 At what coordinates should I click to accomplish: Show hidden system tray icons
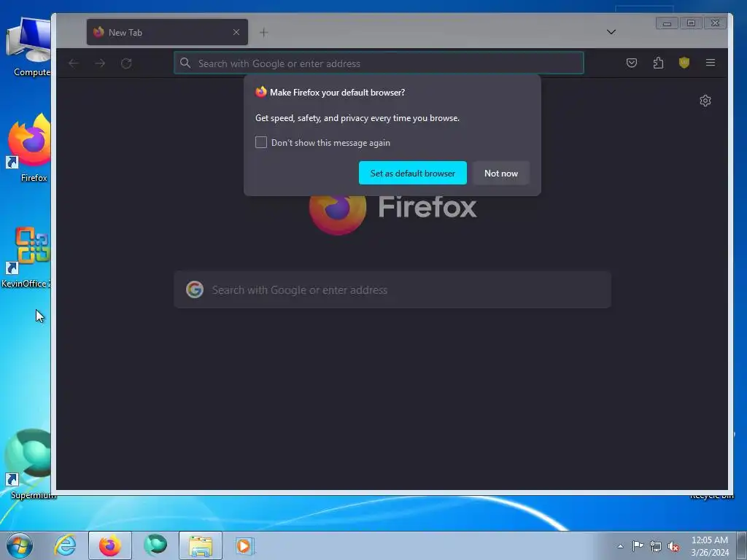pyautogui.click(x=620, y=546)
